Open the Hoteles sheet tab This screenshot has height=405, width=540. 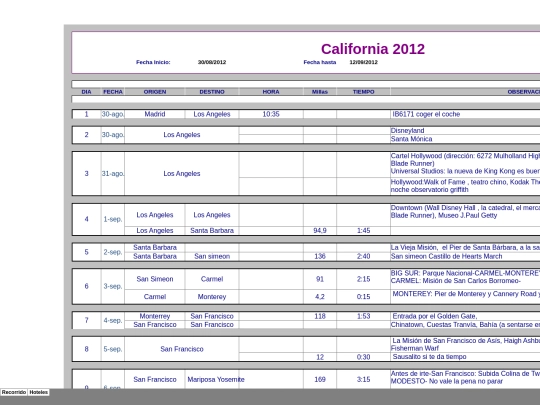[39, 392]
